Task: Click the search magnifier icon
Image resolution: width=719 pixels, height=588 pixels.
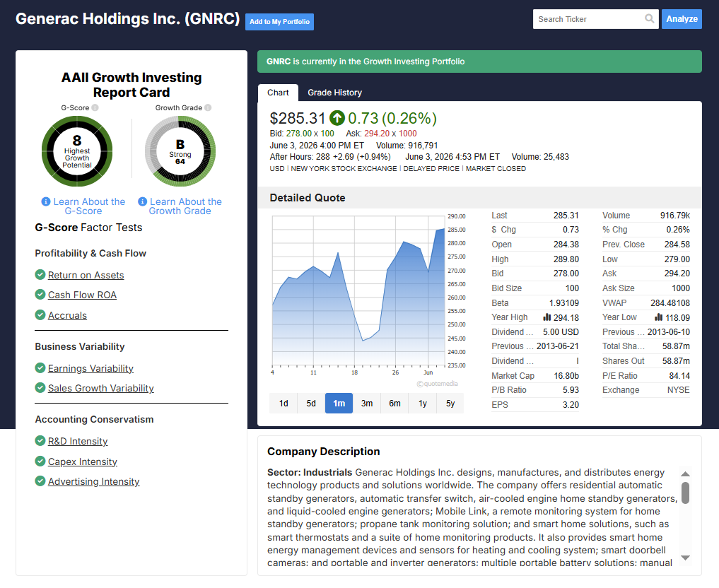Action: pos(649,19)
